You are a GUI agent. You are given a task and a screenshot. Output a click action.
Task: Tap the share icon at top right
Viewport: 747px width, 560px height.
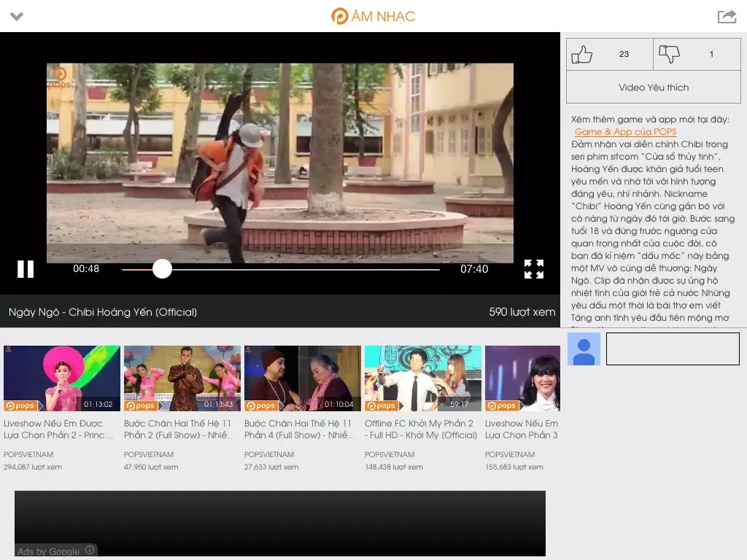click(727, 17)
